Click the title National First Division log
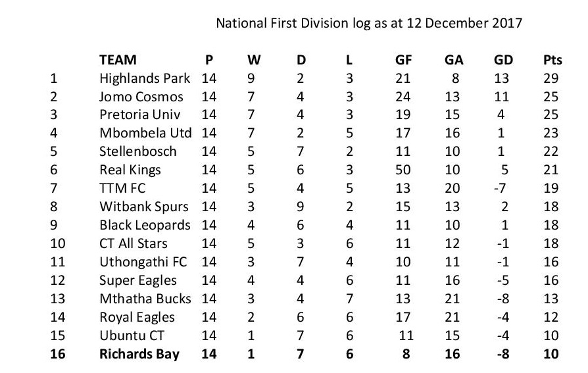This screenshot has width=588, height=373. coord(369,24)
